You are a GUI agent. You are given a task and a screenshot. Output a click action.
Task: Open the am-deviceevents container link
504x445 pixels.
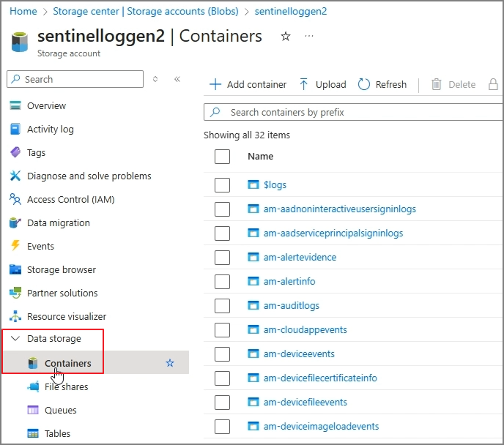(x=299, y=354)
